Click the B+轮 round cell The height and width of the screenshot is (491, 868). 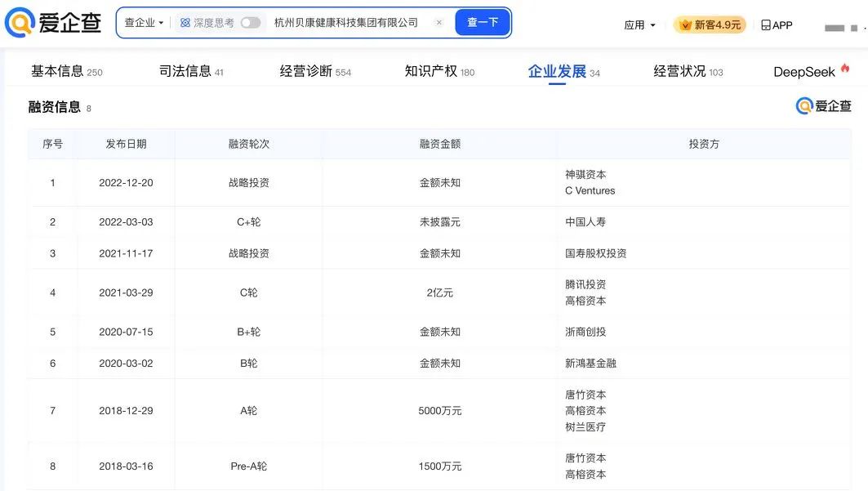tap(248, 333)
